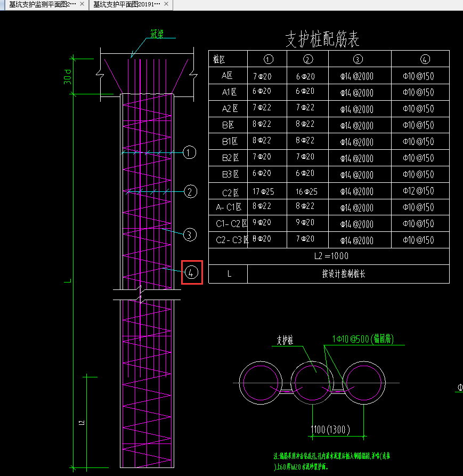Image resolution: width=463 pixels, height=476 pixels.
Task: Click callout circle 2 beside the pile
Action: [191, 191]
